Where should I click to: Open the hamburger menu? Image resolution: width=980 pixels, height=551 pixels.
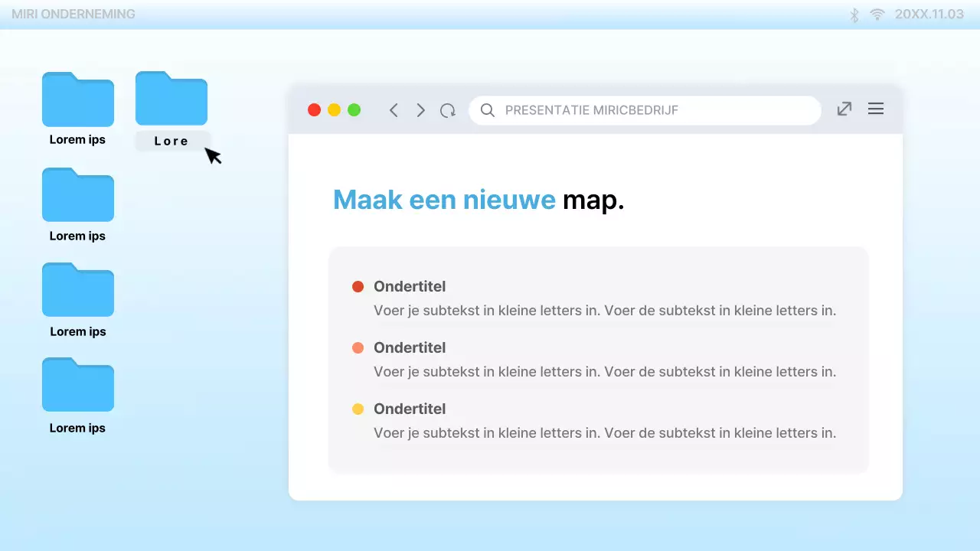coord(875,109)
